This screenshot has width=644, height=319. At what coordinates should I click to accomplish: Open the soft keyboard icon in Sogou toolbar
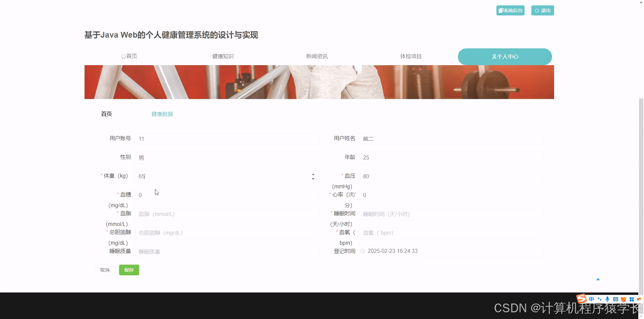click(615, 299)
